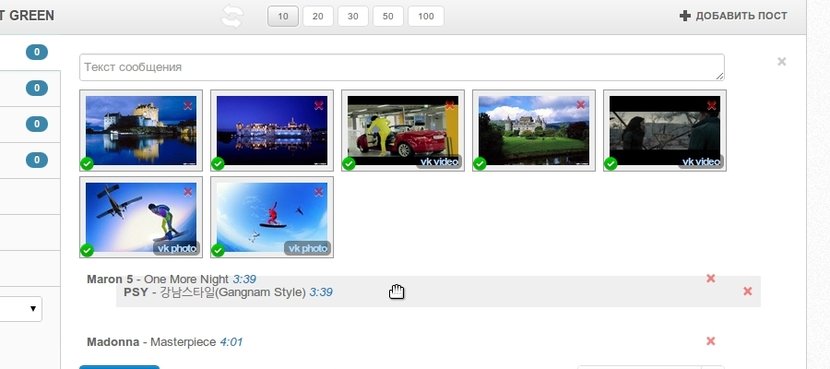Remove the yellow suit car video thumbnail

click(x=450, y=106)
